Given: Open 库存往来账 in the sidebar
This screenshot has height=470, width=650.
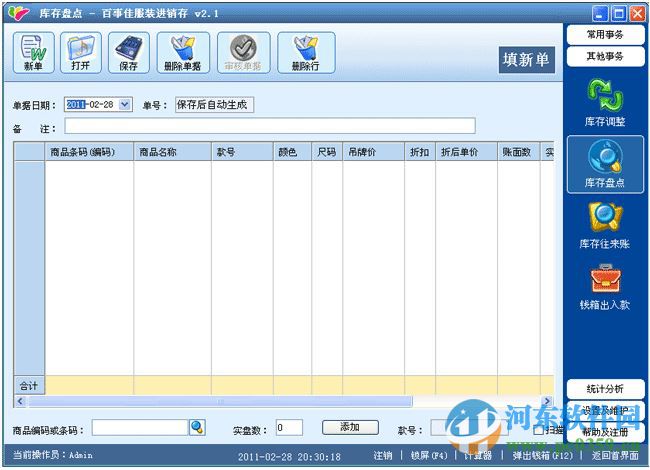Looking at the screenshot, I should tap(605, 225).
